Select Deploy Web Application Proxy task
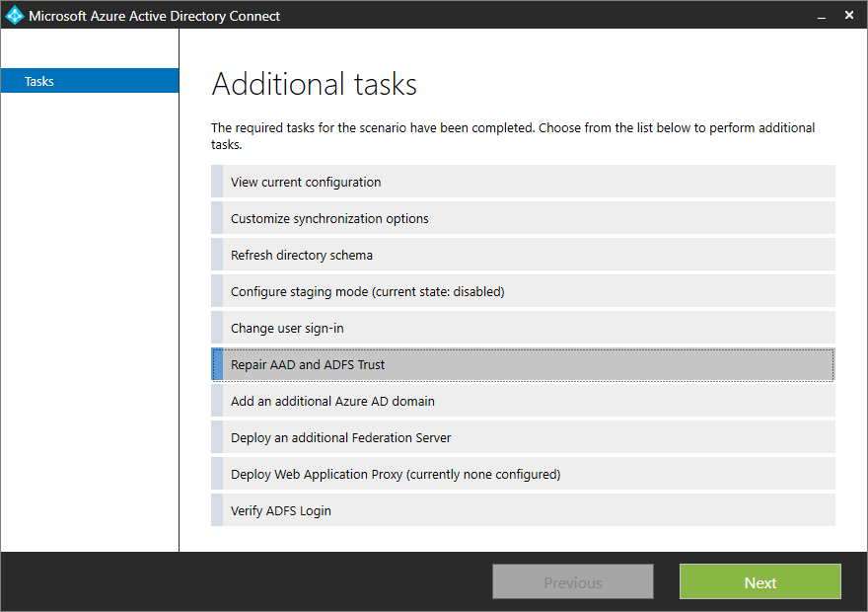The height and width of the screenshot is (612, 868). click(523, 474)
